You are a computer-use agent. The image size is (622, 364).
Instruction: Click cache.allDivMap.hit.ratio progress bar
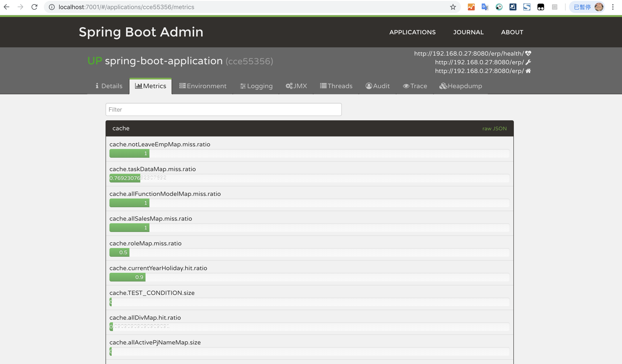point(309,326)
